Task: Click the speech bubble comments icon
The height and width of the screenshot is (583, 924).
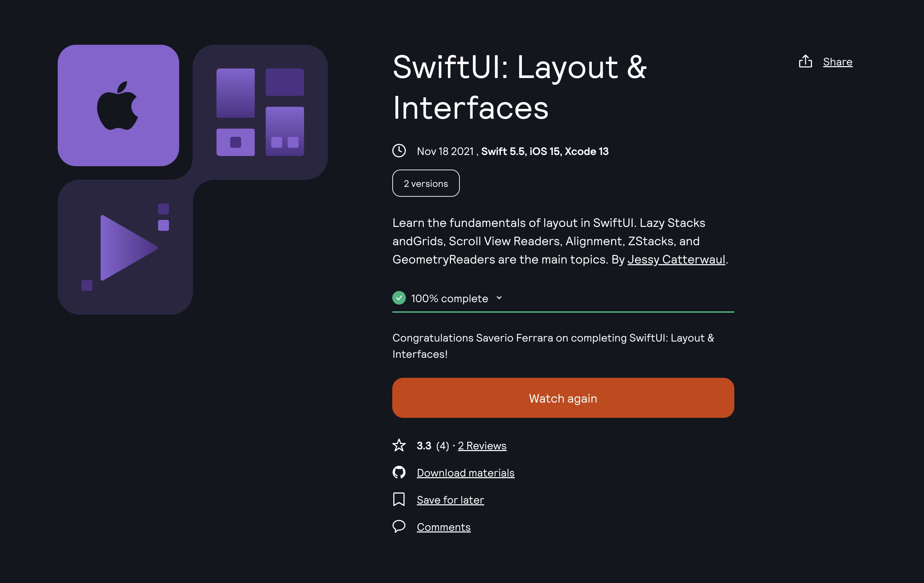Action: 399,526
